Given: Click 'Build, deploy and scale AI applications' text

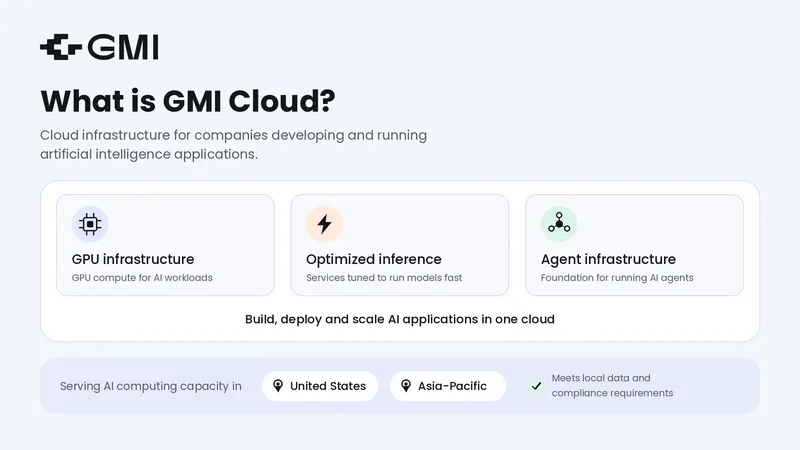Looking at the screenshot, I should (x=362, y=319).
